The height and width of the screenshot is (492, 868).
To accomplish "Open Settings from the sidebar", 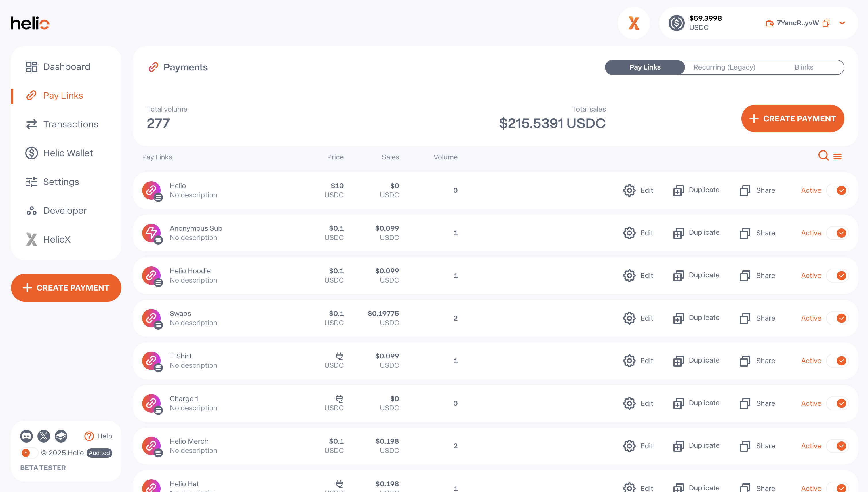I will click(x=52, y=182).
